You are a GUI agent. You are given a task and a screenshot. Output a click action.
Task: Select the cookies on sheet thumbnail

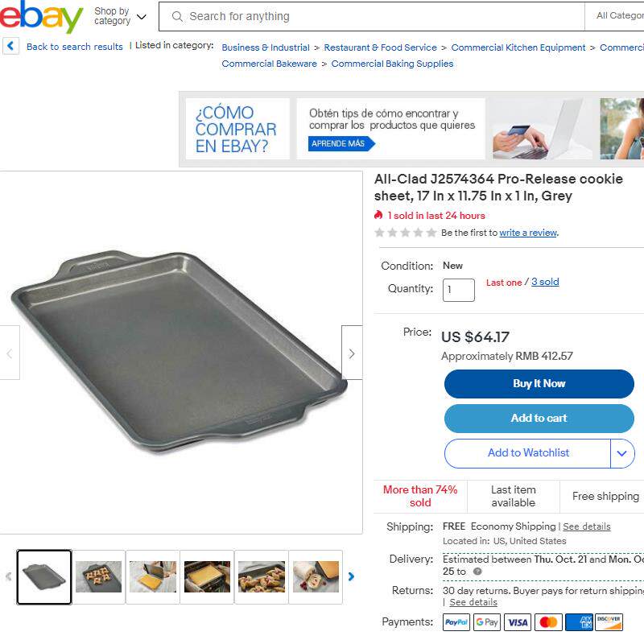pyautogui.click(x=98, y=576)
